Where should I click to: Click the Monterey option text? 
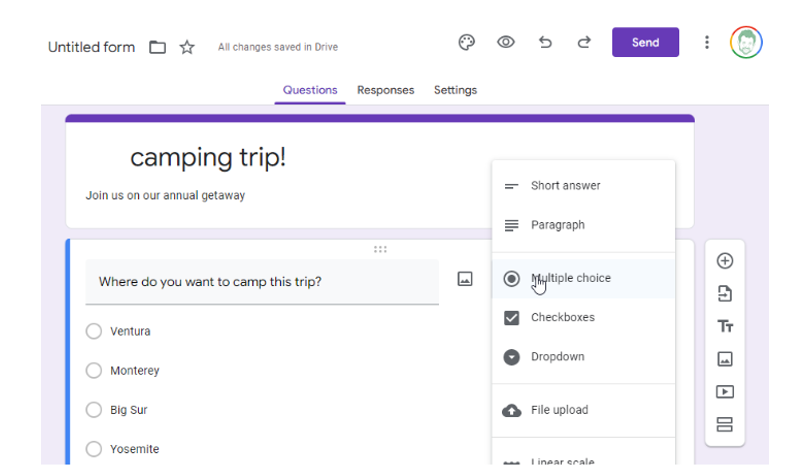(135, 371)
